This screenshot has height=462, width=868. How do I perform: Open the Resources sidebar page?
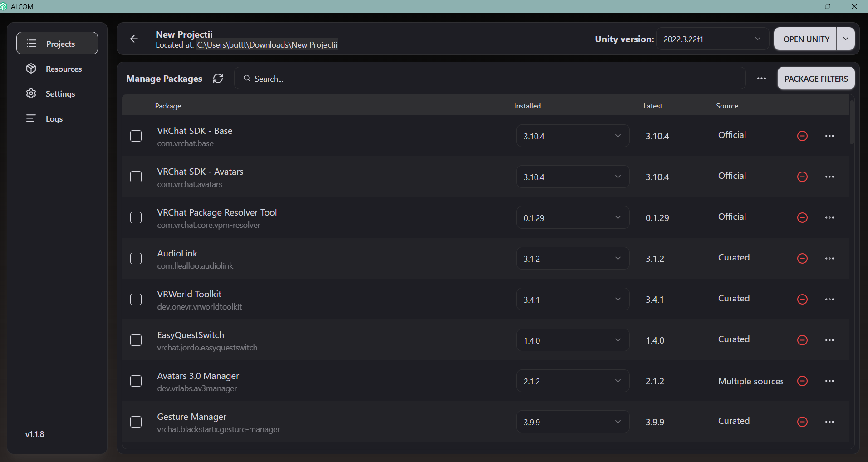point(57,69)
